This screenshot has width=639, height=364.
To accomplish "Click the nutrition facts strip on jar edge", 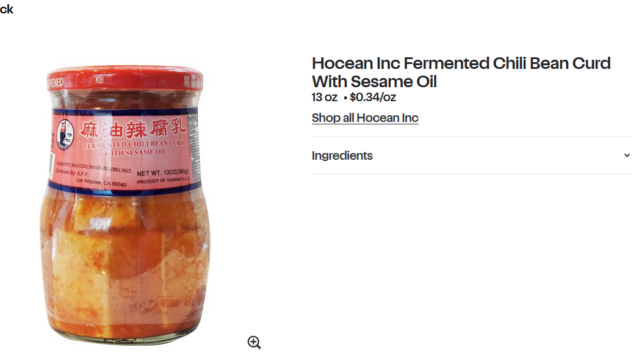I will 193,149.
